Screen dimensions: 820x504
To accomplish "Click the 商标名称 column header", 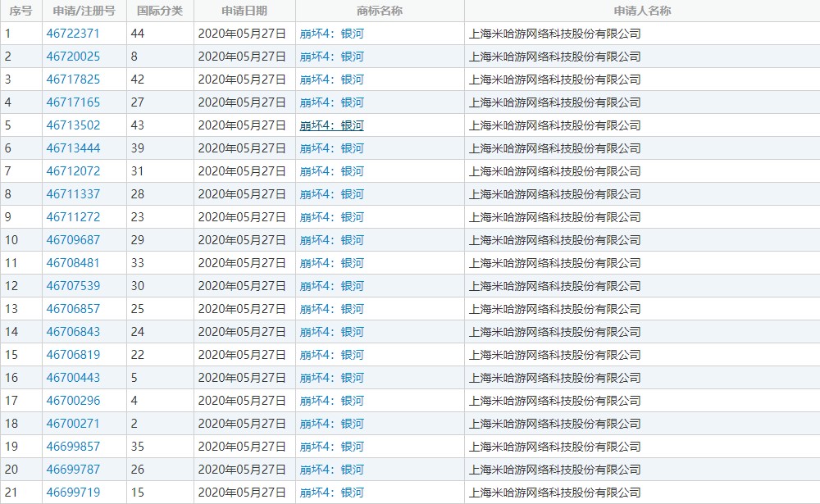I will (x=380, y=11).
